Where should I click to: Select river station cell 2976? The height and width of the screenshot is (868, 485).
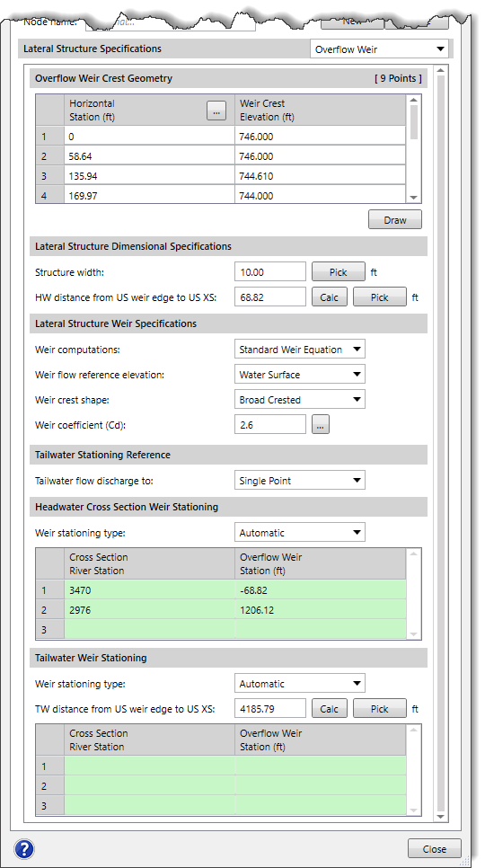(x=149, y=610)
